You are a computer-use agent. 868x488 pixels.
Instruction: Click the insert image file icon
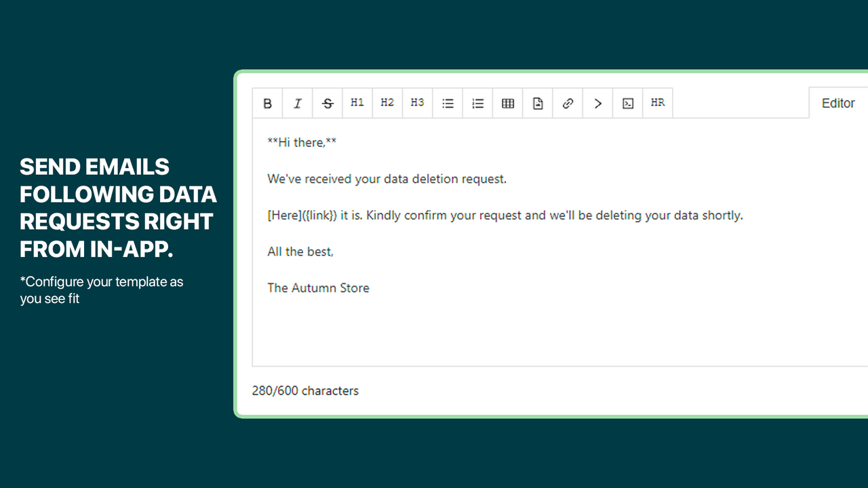click(538, 104)
